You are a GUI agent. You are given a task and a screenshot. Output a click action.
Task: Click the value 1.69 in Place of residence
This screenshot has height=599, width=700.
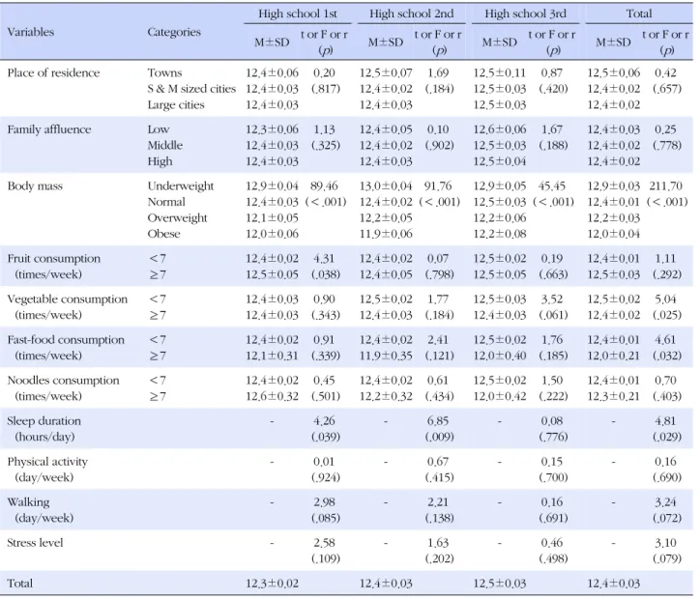438,72
